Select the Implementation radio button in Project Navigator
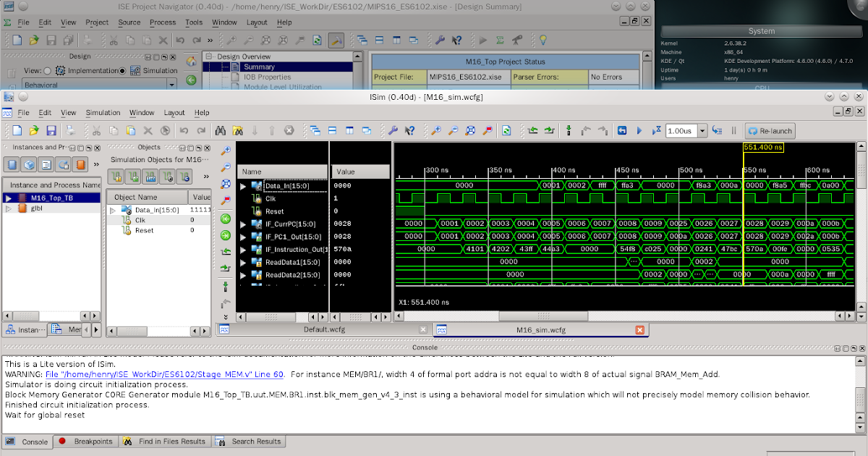The width and height of the screenshot is (868, 456). pos(48,71)
